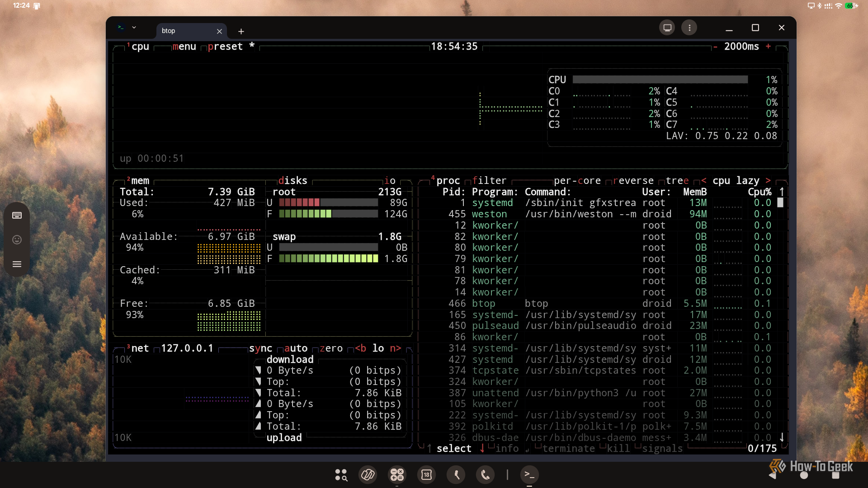Image resolution: width=868 pixels, height=488 pixels.
Task: Toggle the disks view in mem box
Action: click(292, 181)
